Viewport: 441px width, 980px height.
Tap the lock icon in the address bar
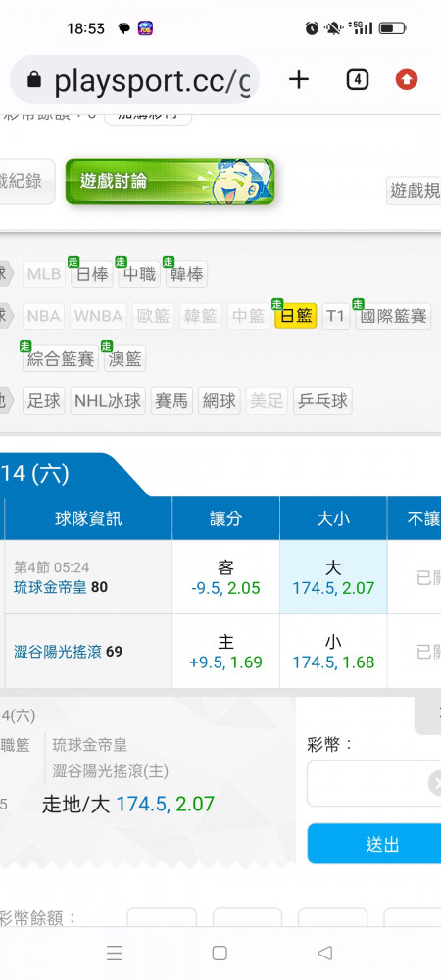tap(34, 80)
